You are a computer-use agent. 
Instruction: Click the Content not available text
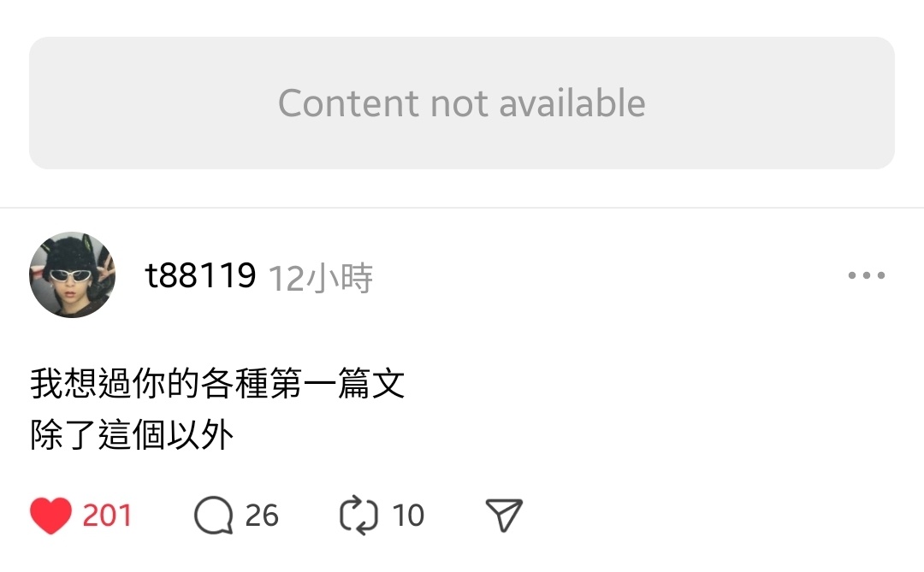coord(462,103)
